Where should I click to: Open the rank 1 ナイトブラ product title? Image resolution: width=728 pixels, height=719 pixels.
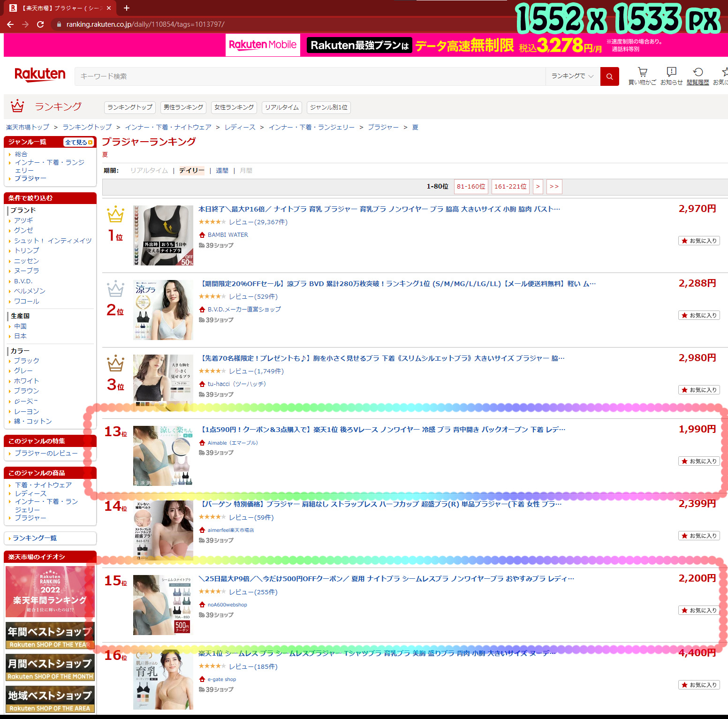click(x=379, y=209)
